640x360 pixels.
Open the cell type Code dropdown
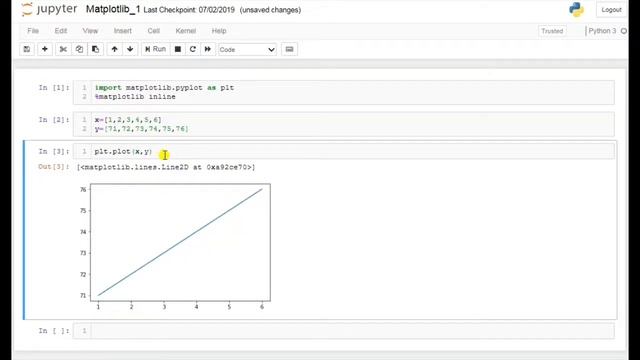[247, 50]
